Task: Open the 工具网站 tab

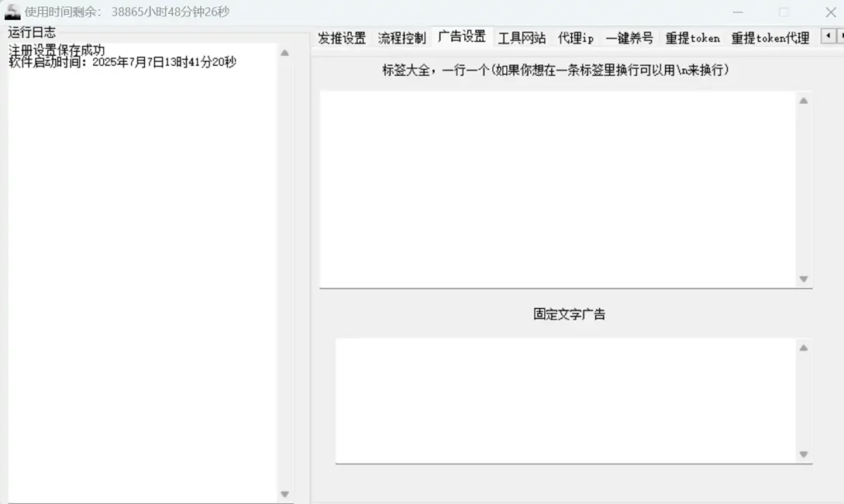Action: 522,38
